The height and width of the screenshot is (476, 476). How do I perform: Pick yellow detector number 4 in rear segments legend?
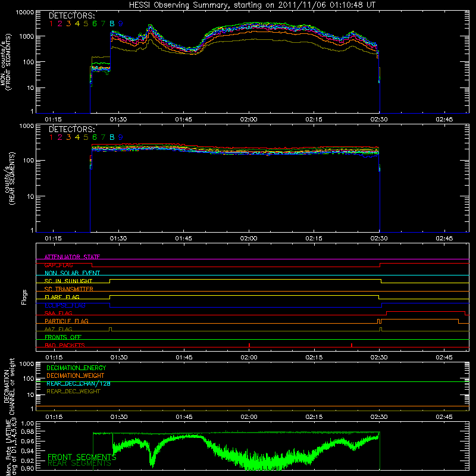click(77, 137)
